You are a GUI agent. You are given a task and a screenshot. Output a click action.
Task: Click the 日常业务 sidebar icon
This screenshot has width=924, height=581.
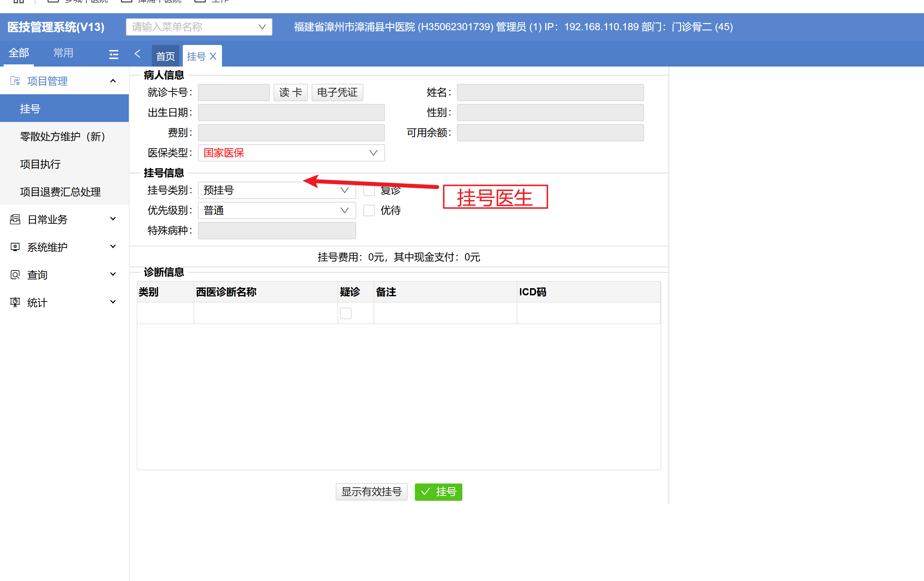point(15,219)
